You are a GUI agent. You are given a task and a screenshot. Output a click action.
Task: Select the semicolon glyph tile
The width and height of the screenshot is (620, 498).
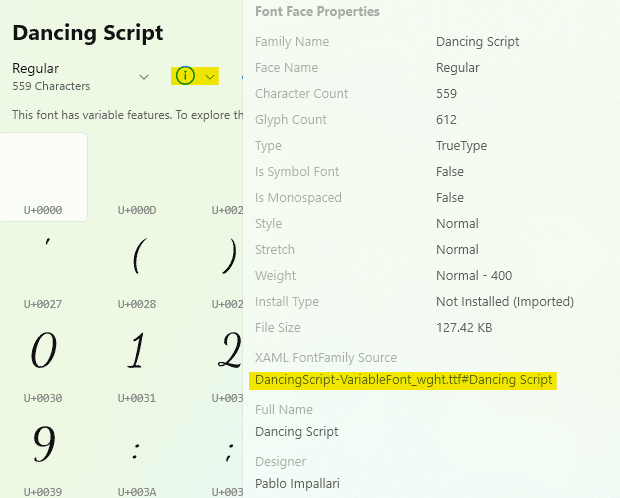click(229, 446)
